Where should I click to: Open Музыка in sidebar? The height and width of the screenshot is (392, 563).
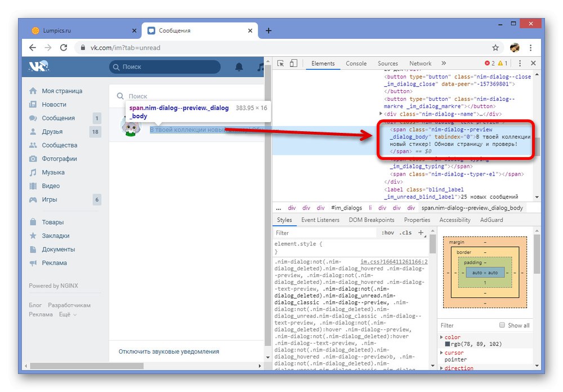point(53,172)
